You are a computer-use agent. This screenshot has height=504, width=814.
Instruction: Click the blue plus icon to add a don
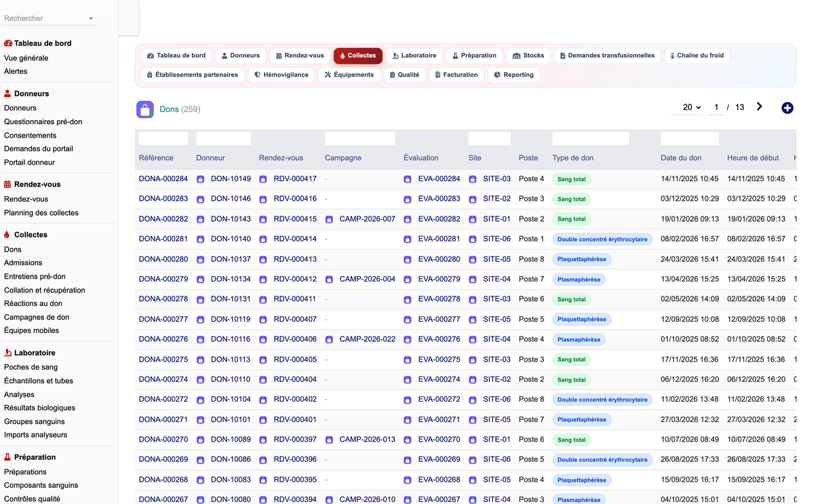click(787, 108)
